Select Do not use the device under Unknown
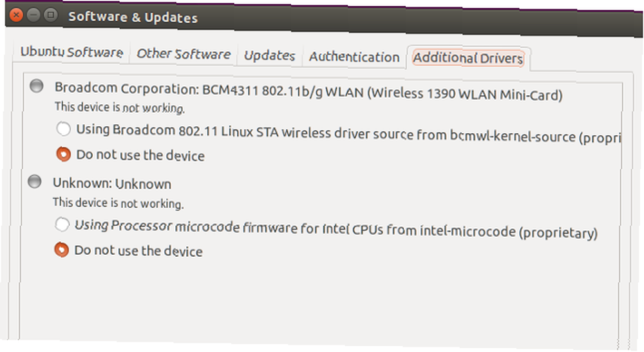The width and height of the screenshot is (644, 352). click(x=61, y=250)
